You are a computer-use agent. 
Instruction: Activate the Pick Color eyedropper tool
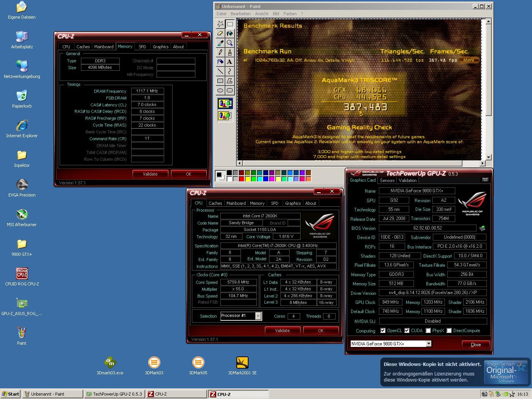click(x=220, y=43)
